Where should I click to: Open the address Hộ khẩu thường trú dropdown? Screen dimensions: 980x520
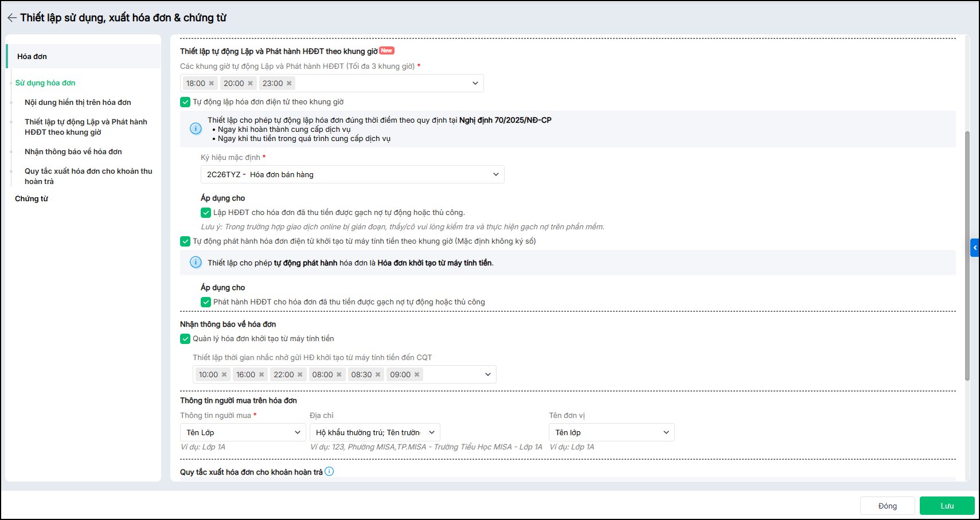coord(374,432)
